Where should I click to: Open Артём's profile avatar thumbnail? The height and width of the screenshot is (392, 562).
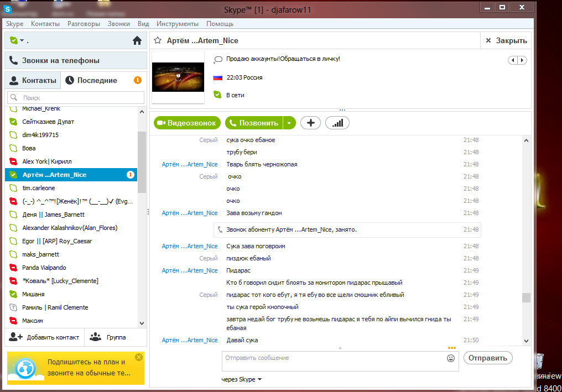click(x=178, y=77)
